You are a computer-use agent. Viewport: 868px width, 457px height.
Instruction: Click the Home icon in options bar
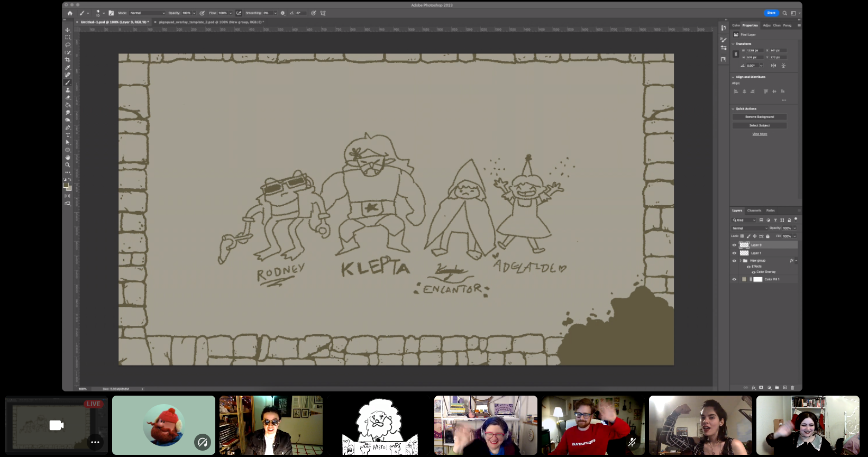click(x=70, y=13)
